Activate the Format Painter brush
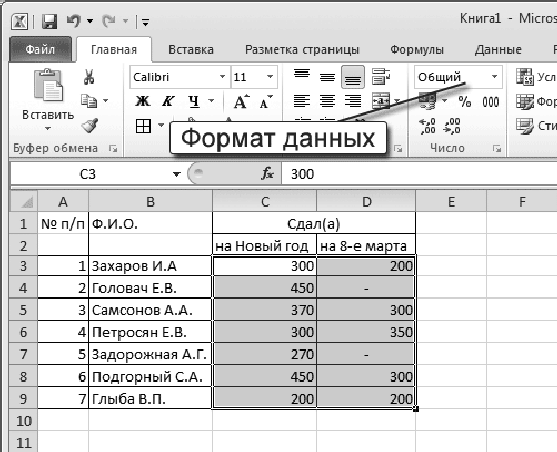 (x=90, y=125)
